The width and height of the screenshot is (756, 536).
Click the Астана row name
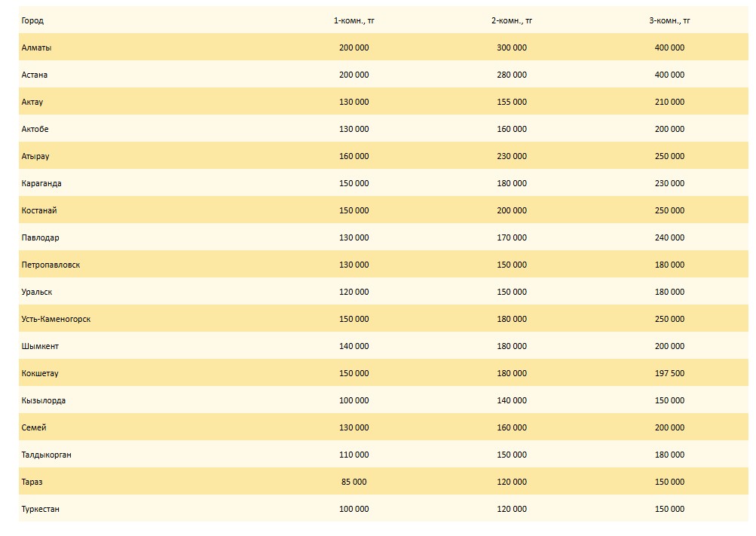(35, 75)
